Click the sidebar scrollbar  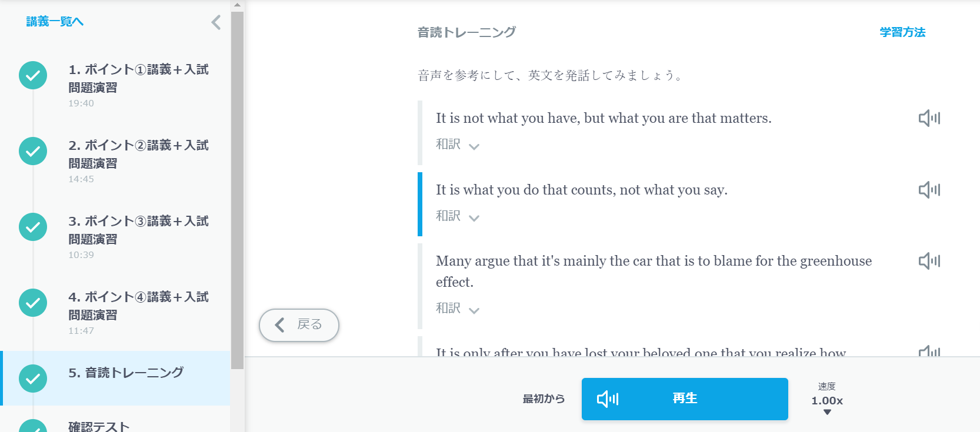237,176
